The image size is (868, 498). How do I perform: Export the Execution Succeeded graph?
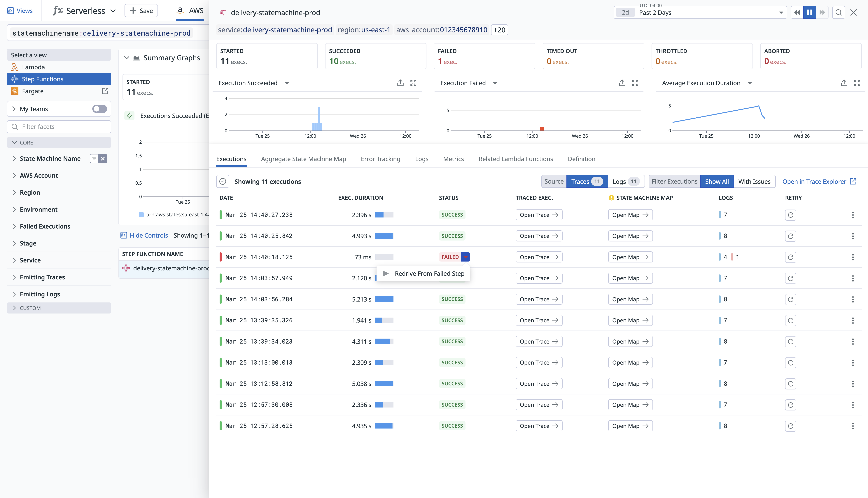(400, 83)
